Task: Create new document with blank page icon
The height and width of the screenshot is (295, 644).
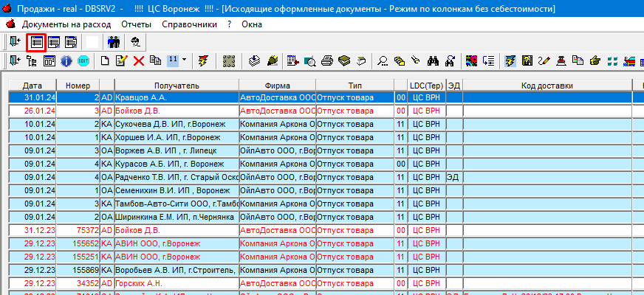Action: 106,60
